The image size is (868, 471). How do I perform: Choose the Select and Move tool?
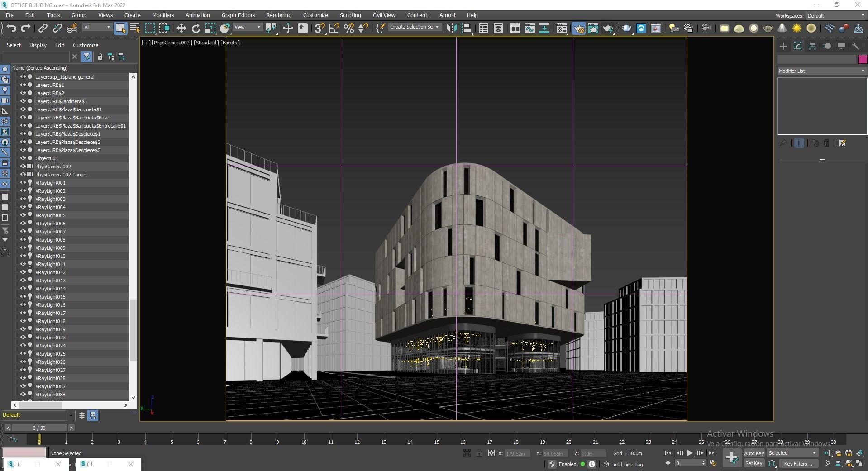point(181,28)
